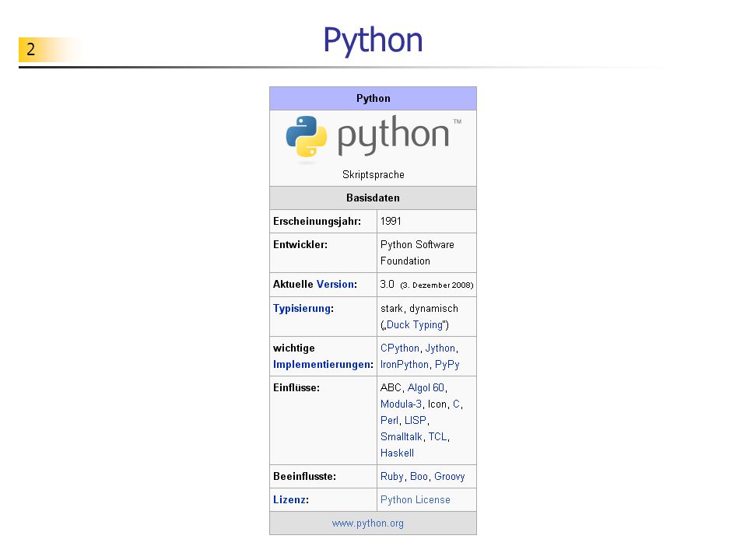The width and height of the screenshot is (747, 560).
Task: Select the ABC influence text
Action: coord(391,387)
